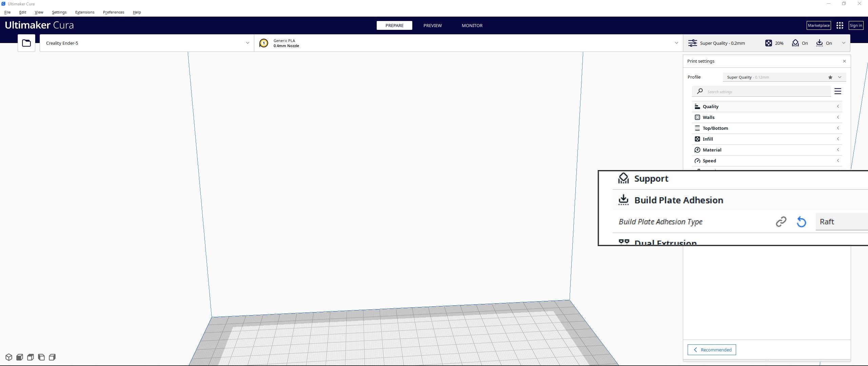The height and width of the screenshot is (366, 868).
Task: Click the profile search settings input field
Action: 766,91
